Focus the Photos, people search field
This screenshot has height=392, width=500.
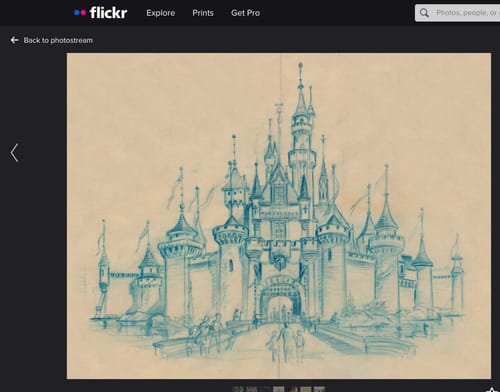pyautogui.click(x=457, y=13)
